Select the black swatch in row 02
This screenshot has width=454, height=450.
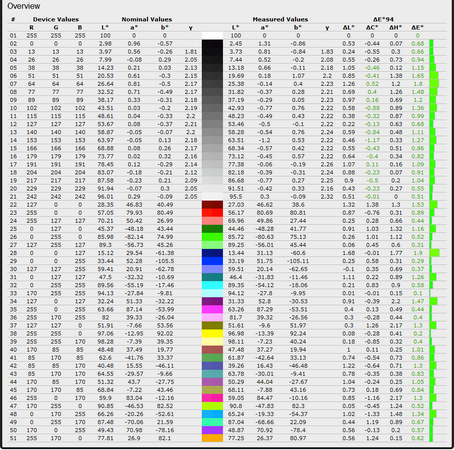coord(212,44)
